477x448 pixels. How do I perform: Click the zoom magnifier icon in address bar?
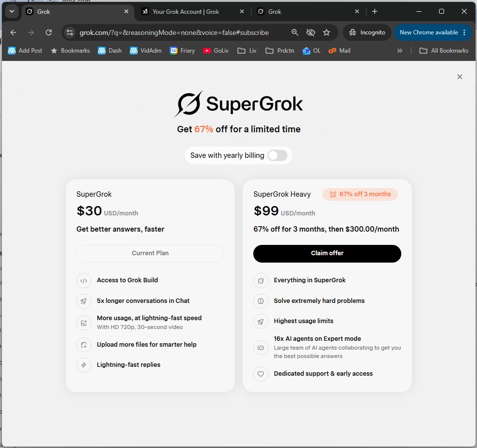pos(295,32)
